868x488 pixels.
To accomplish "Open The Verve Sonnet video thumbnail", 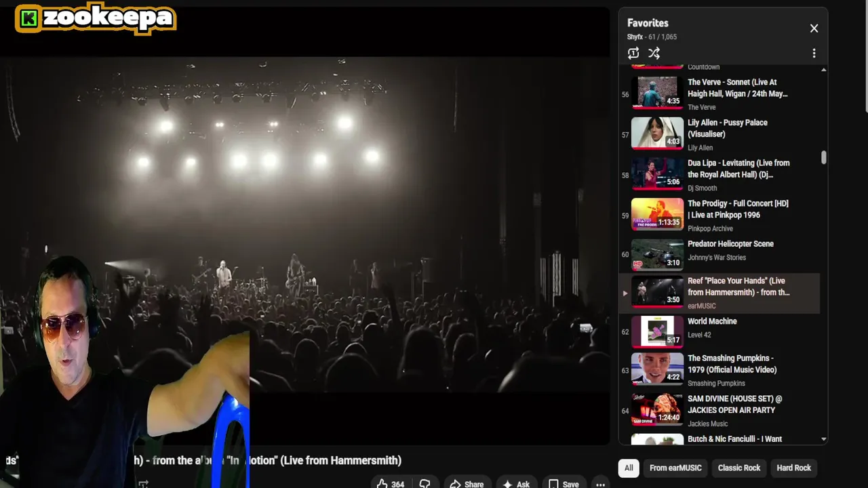I will click(657, 92).
